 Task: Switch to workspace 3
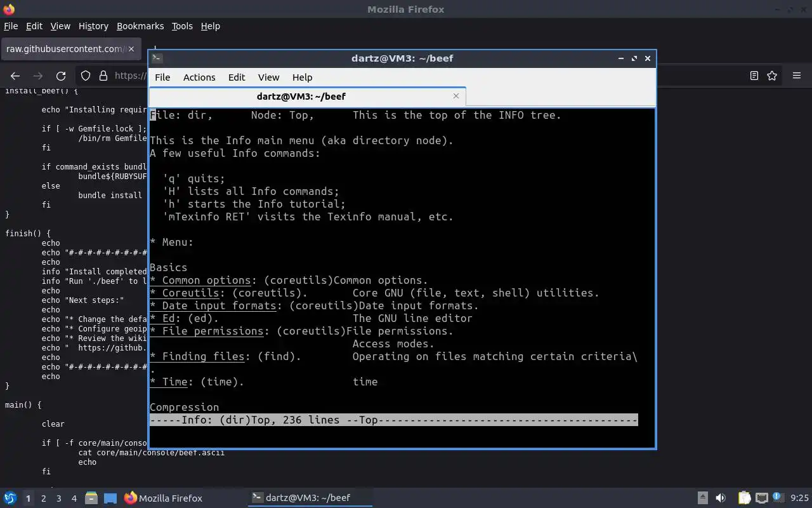click(59, 498)
